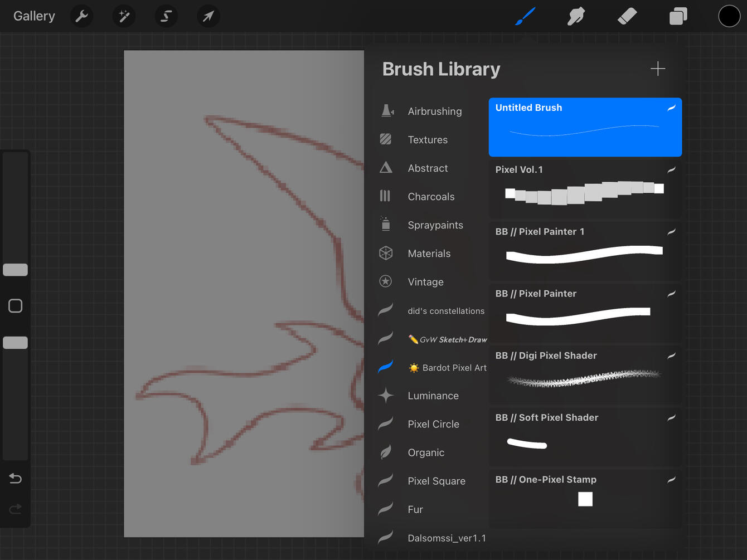Activate the Selection tool
Image resolution: width=747 pixels, height=560 pixels.
(x=166, y=16)
